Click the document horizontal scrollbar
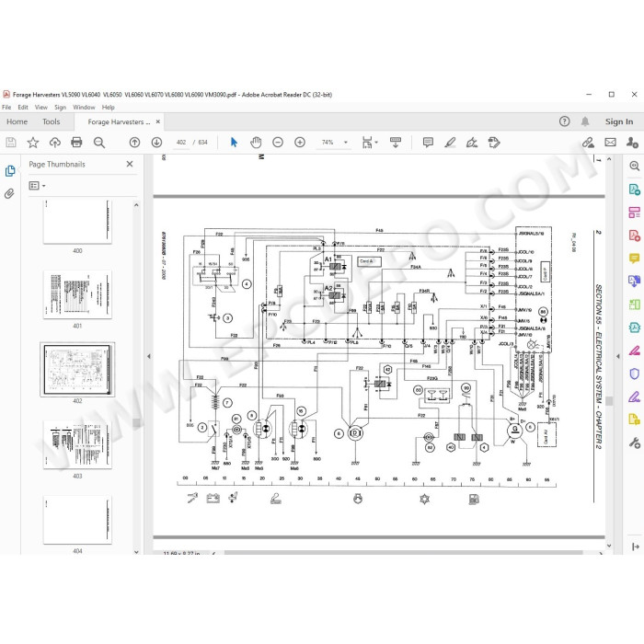The height and width of the screenshot is (644, 644). click(x=403, y=553)
